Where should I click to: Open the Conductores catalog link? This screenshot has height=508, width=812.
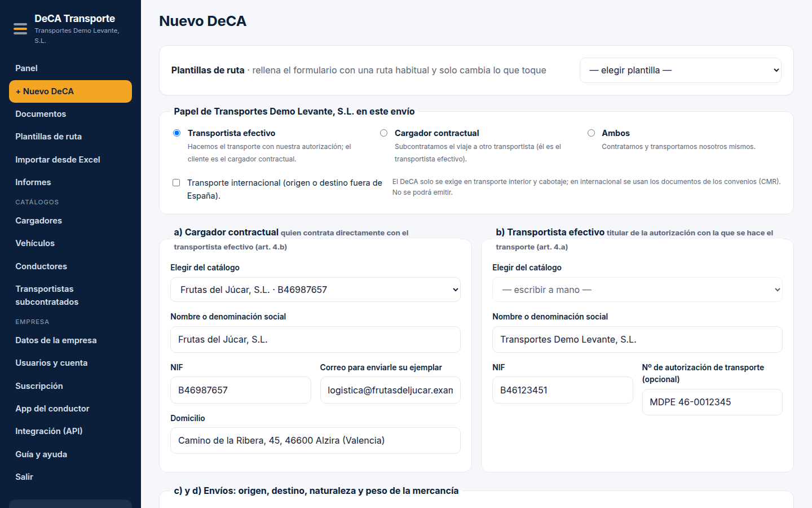pos(70,266)
